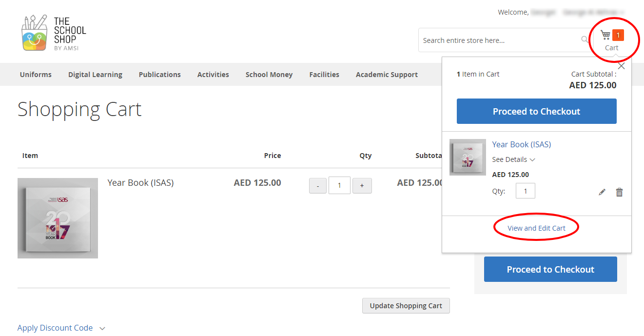The height and width of the screenshot is (336, 644).
Task: Click Proceed to Checkout in the mini cart
Action: (536, 111)
